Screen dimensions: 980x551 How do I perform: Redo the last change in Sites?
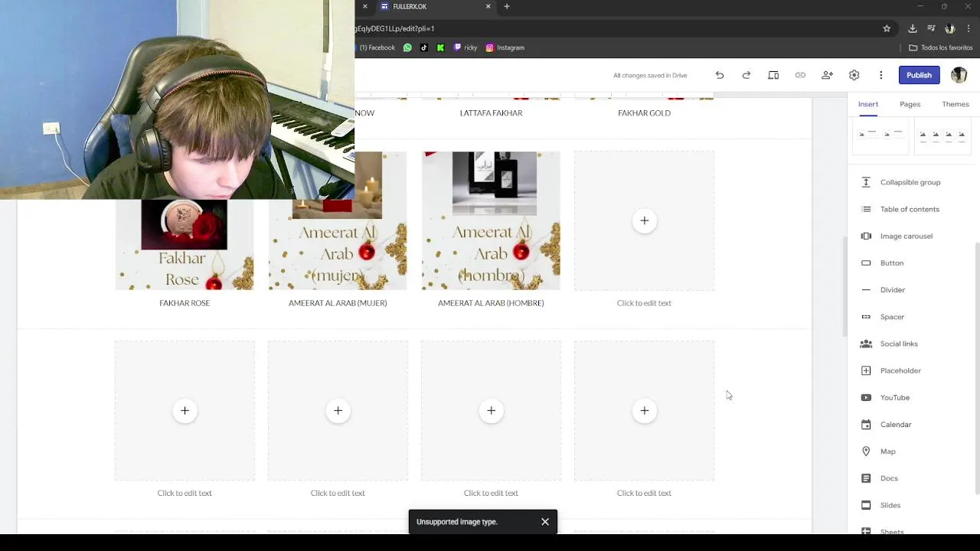click(746, 75)
